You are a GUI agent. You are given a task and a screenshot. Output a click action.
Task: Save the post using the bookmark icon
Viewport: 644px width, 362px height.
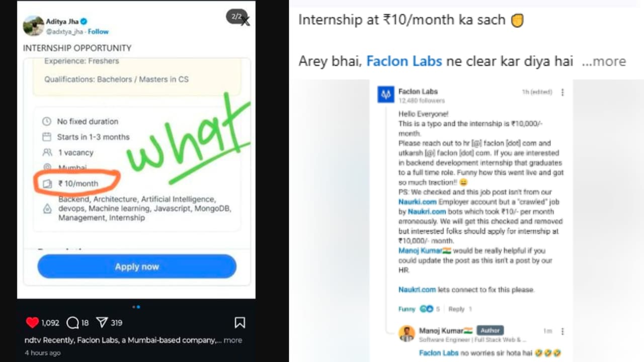(240, 322)
